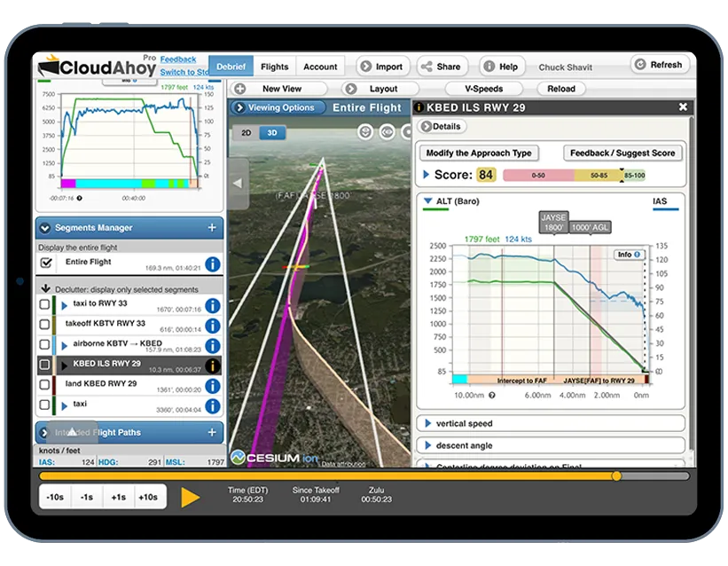Open info for land KBED RWY 29
This screenshot has width=728, height=566.
pyautogui.click(x=213, y=386)
